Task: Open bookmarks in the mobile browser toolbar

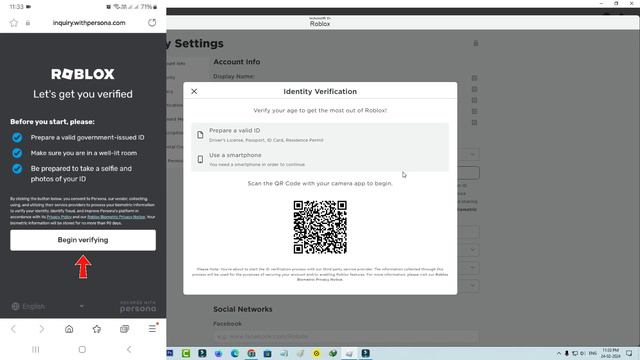Action: [97, 329]
